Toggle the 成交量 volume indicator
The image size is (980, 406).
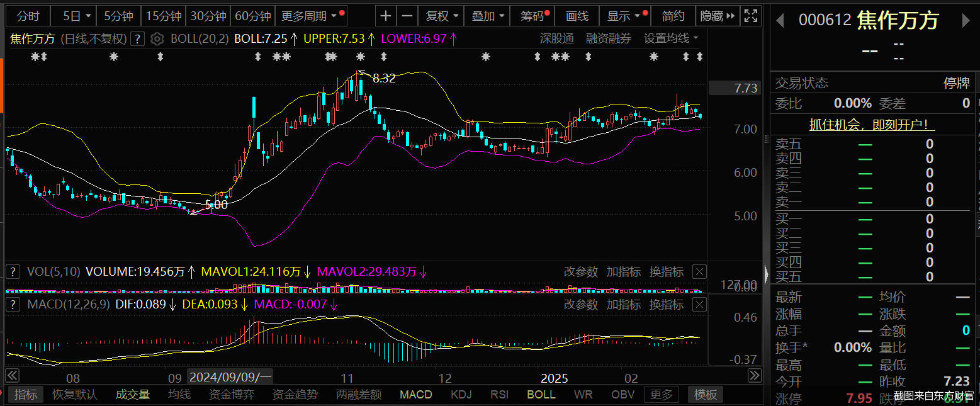133,395
